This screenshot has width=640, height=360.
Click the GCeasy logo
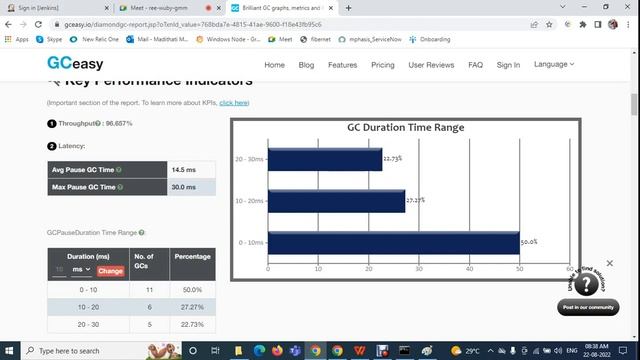click(75, 63)
